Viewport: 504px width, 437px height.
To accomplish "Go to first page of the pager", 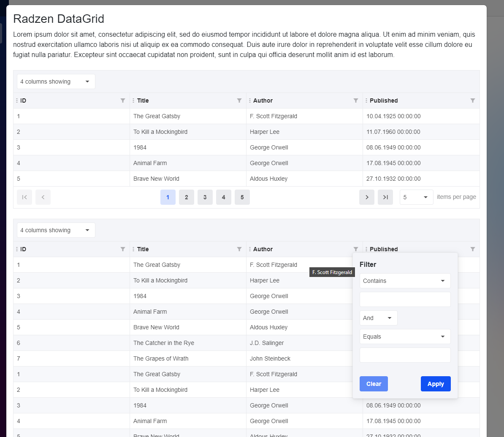I will click(x=24, y=197).
